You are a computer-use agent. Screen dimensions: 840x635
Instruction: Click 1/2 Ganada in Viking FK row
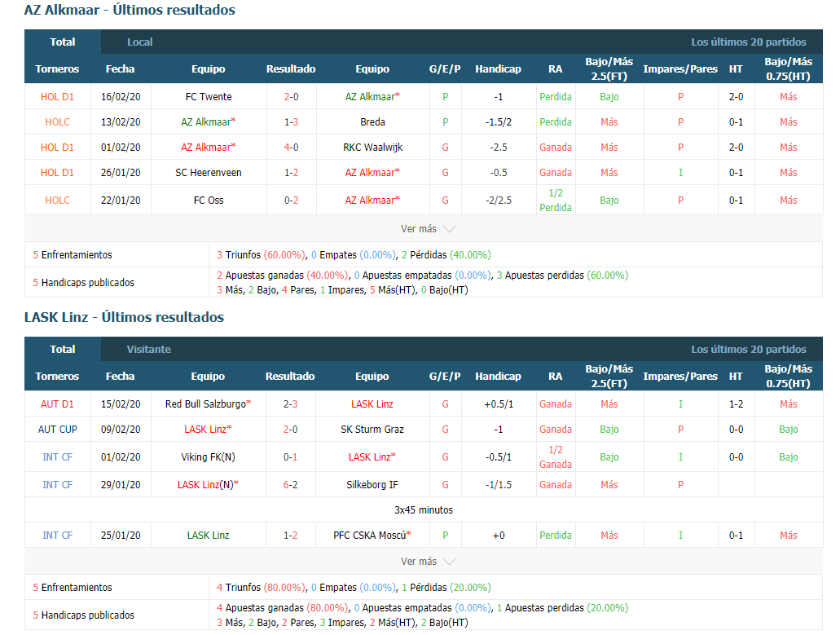(x=556, y=456)
